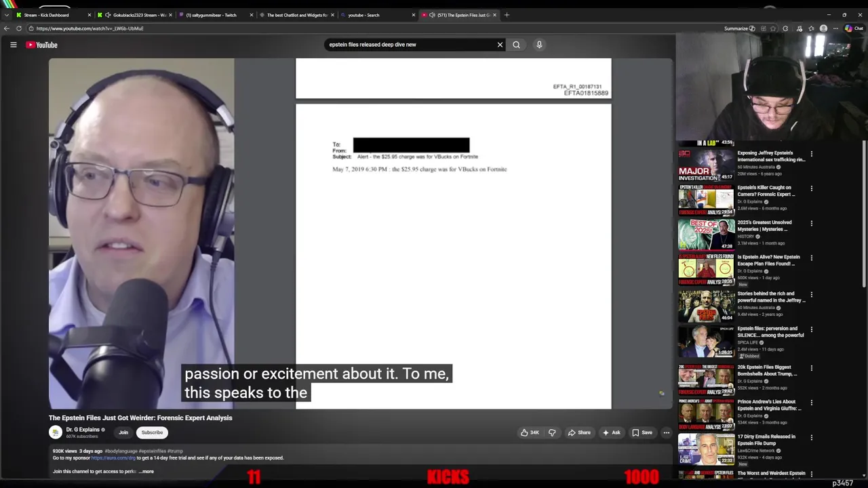Open options menu for Is Epstein Alive video
Viewport: 868px width, 488px height.
(811, 258)
